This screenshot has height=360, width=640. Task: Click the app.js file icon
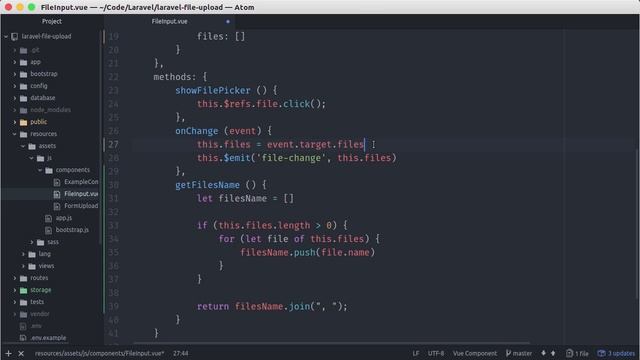(x=49, y=218)
